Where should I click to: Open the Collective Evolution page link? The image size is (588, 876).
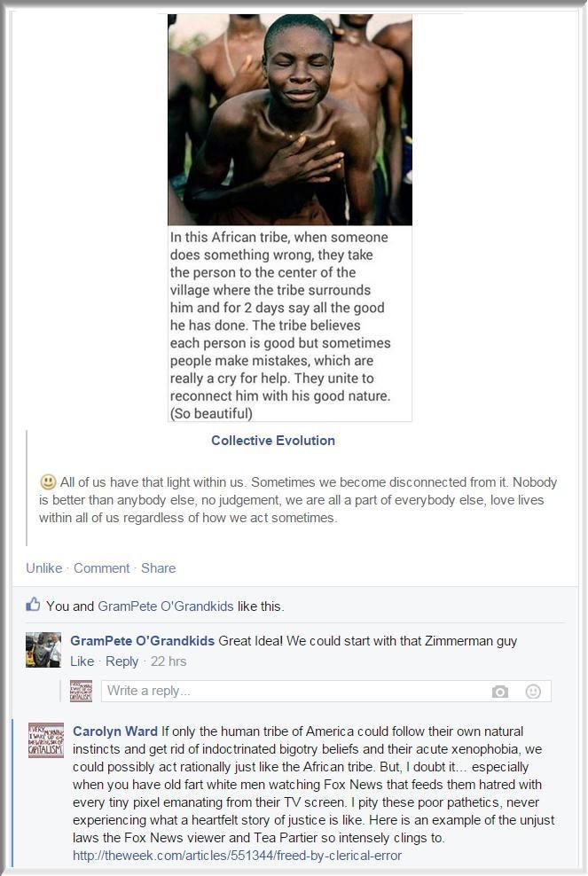pos(273,441)
